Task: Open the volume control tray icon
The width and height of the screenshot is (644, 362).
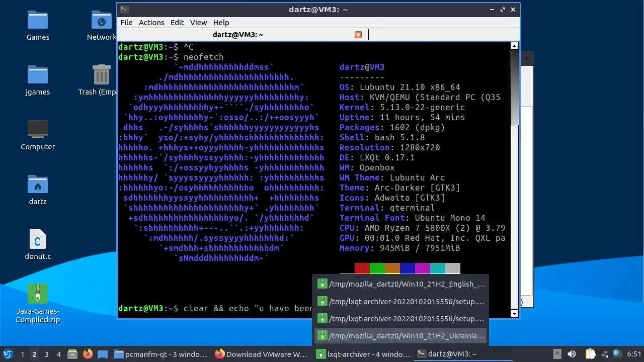Action: 572,354
